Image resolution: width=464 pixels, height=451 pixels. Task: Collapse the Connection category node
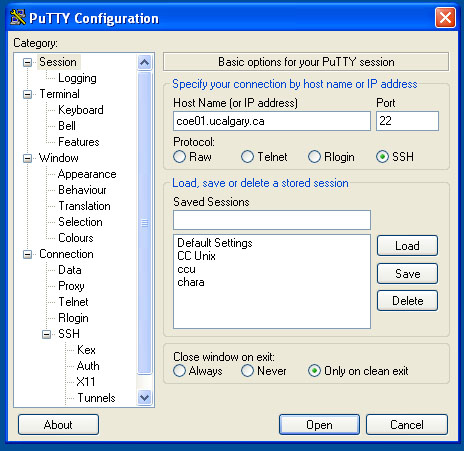click(27, 254)
